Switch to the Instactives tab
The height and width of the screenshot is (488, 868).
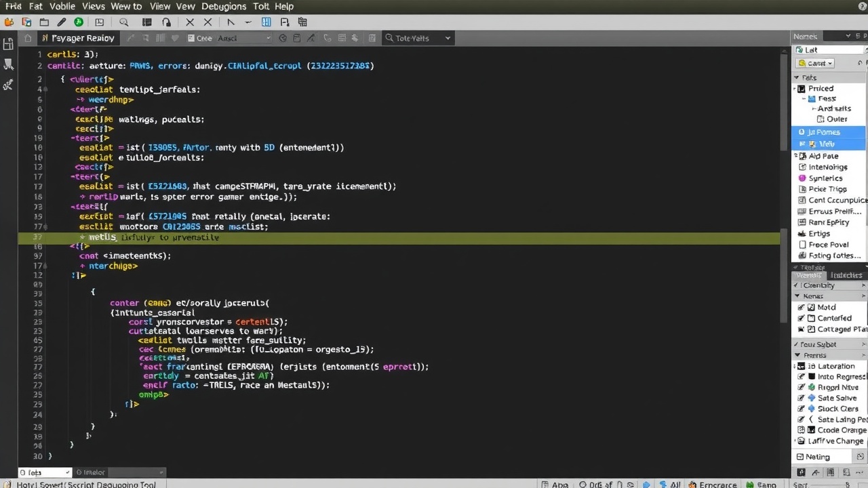846,274
